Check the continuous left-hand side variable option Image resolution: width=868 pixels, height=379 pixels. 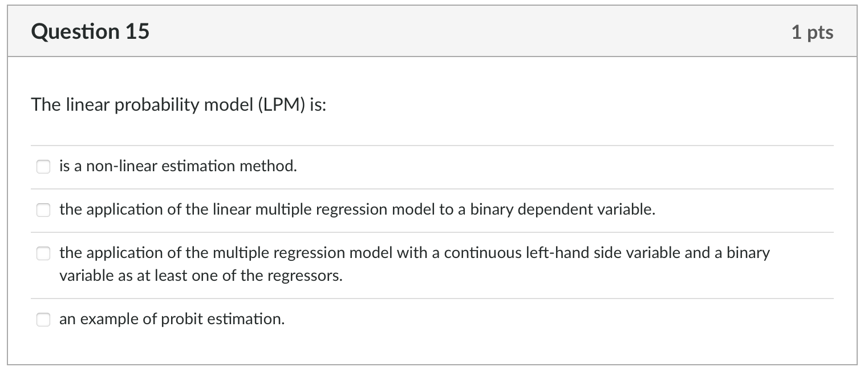(x=43, y=253)
